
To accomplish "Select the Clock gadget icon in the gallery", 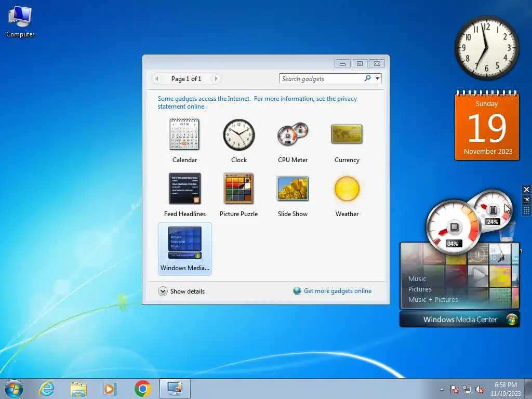I will click(239, 135).
